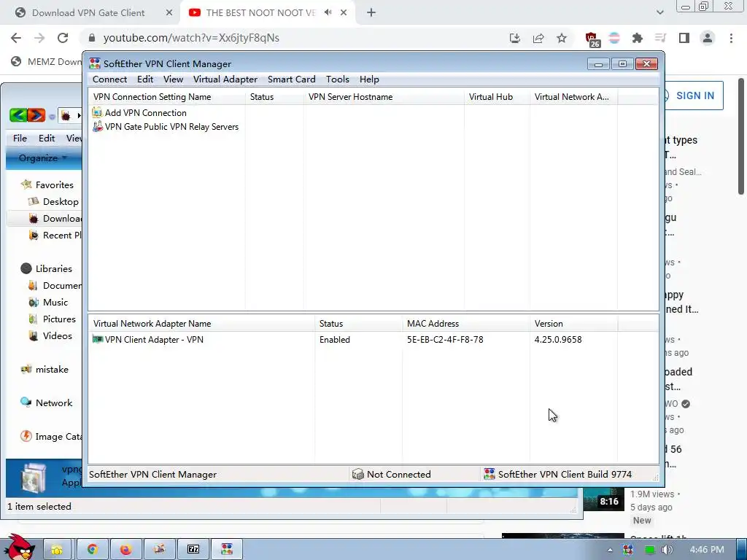Open file explorer from the taskbar
747x560 pixels.
57,550
